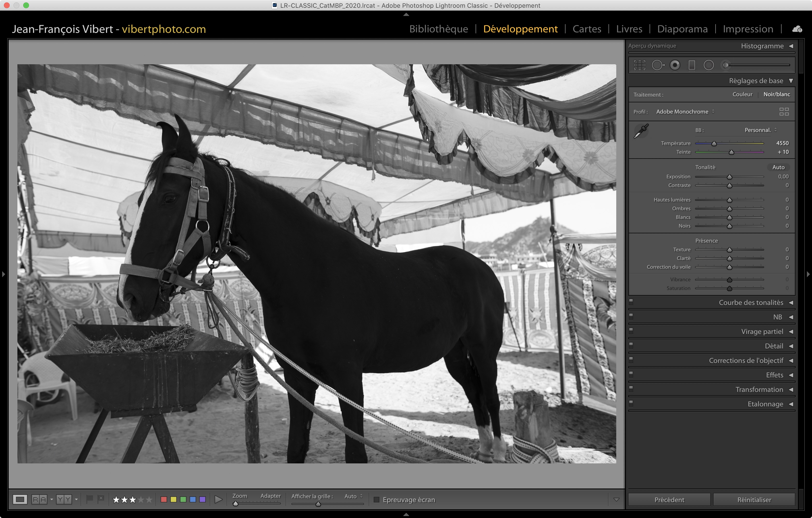Choose the graduated filter tool
Viewport: 812px width, 518px height.
coord(692,65)
